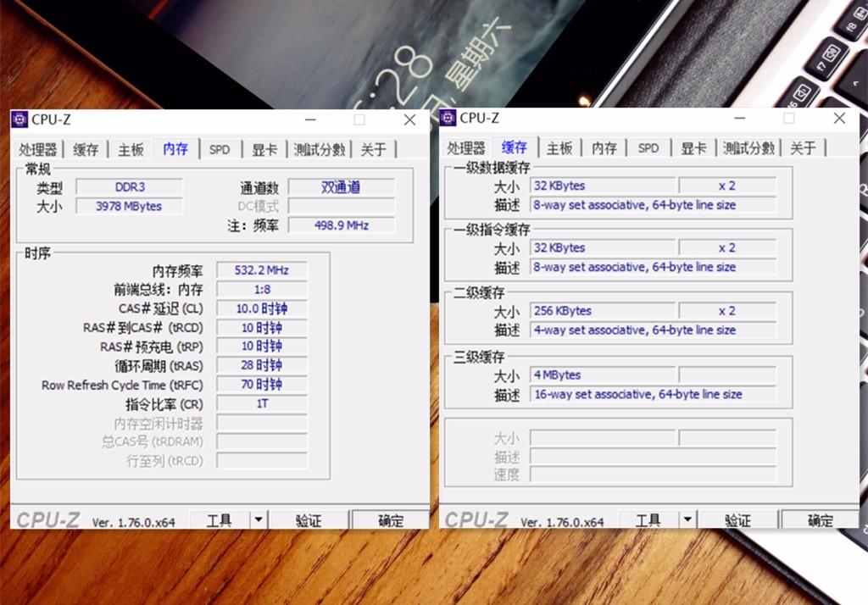Click the CPU-Z icon in the cache window title bar
Image resolution: width=868 pixels, height=605 pixels.
pos(448,118)
